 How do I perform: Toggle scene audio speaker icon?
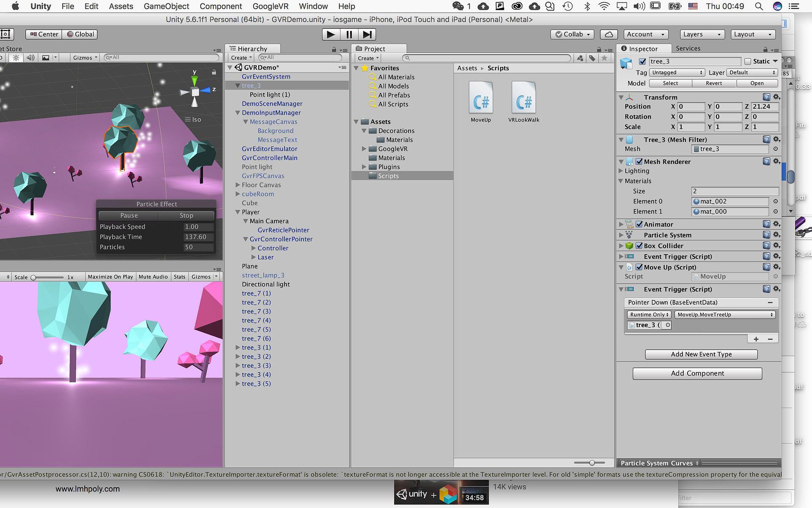[30, 58]
